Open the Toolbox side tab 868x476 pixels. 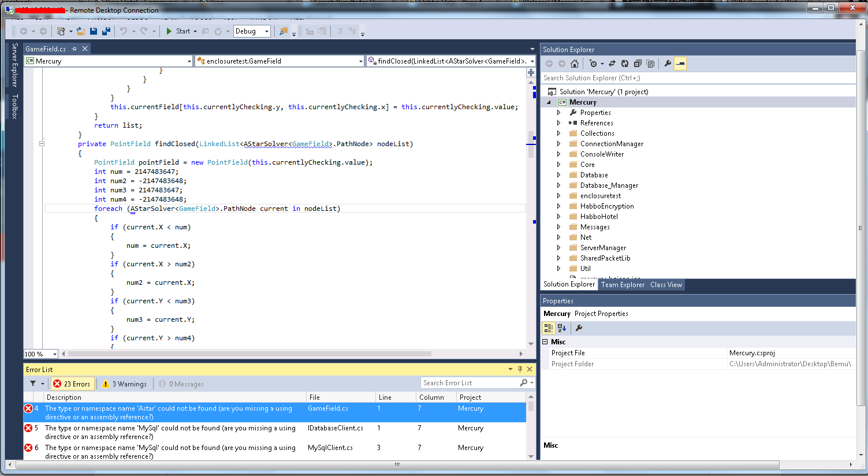point(15,106)
